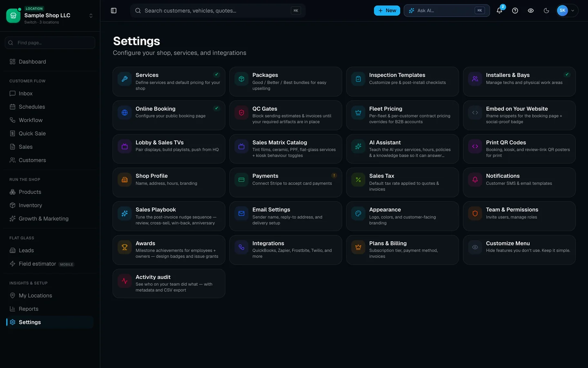This screenshot has width=588, height=368.
Task: Click the Settings gear icon in sidebar
Action: coord(13,322)
